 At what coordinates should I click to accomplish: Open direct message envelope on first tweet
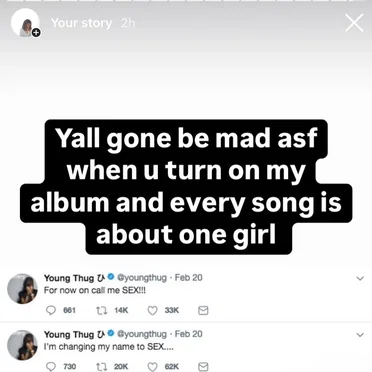pos(203,310)
